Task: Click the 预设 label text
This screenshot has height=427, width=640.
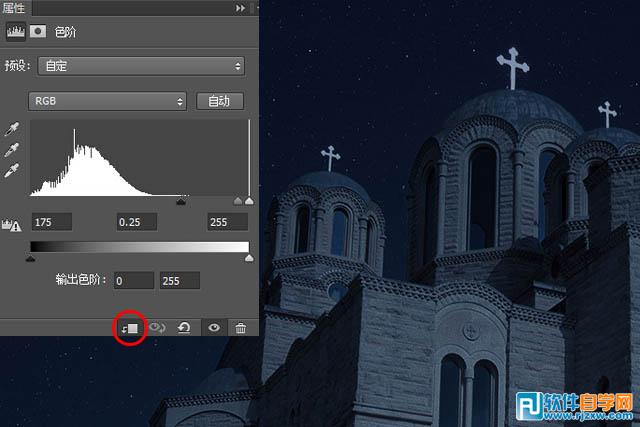Action: click(18, 66)
